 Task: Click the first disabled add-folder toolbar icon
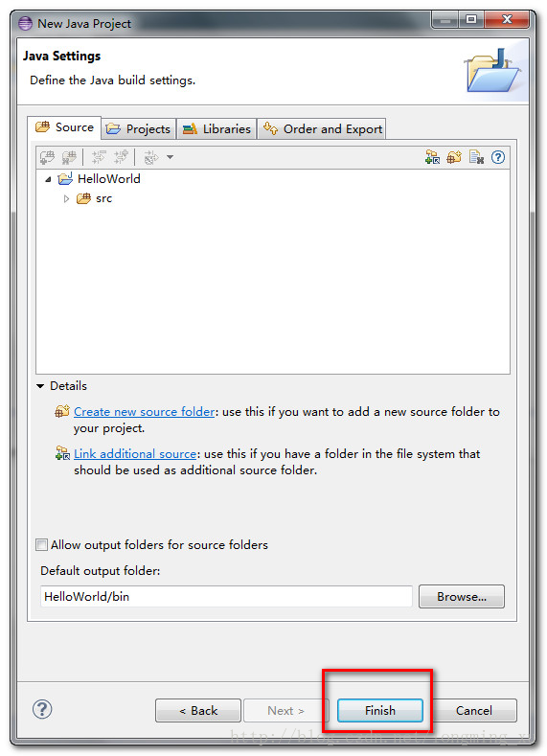47,157
